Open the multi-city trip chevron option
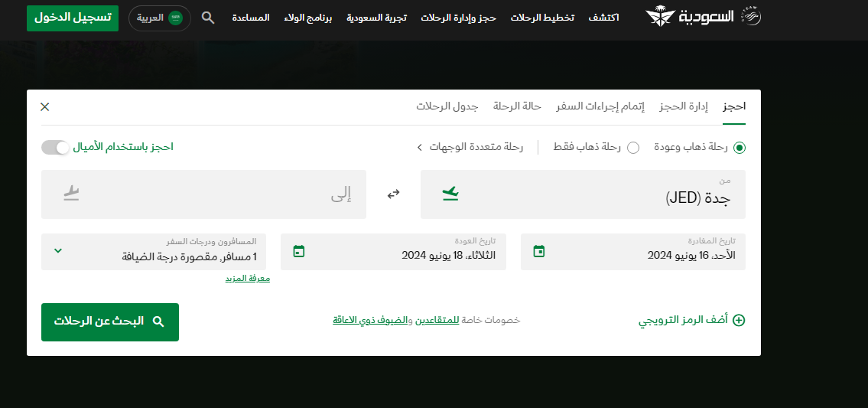Viewport: 868px width, 408px height. [x=419, y=148]
